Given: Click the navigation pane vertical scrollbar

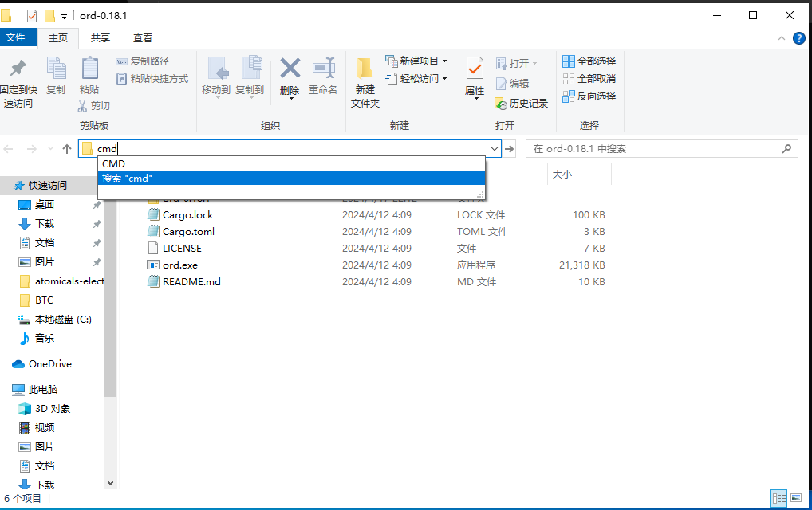Looking at the screenshot, I should [111, 319].
